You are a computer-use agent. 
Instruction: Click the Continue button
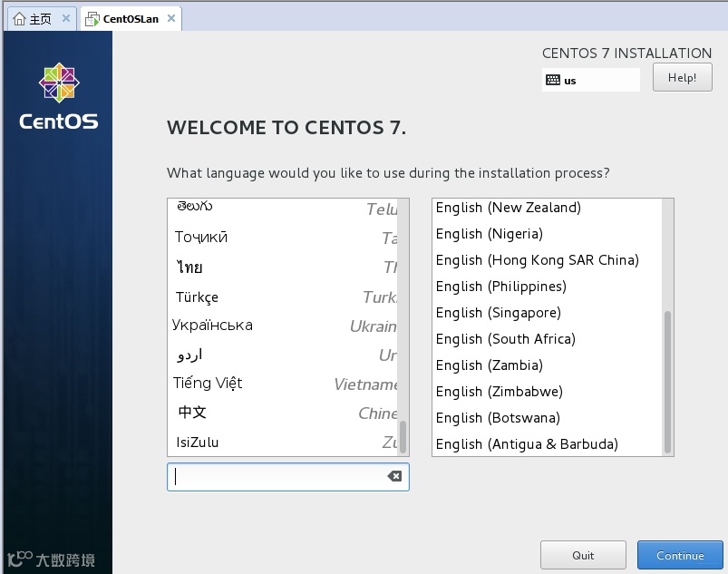tap(680, 555)
